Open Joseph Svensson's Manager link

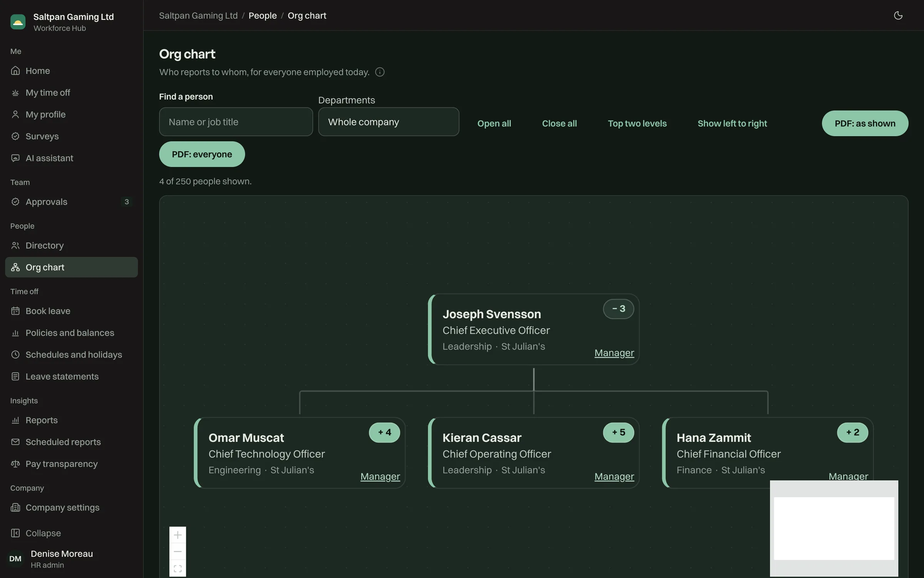[614, 353]
